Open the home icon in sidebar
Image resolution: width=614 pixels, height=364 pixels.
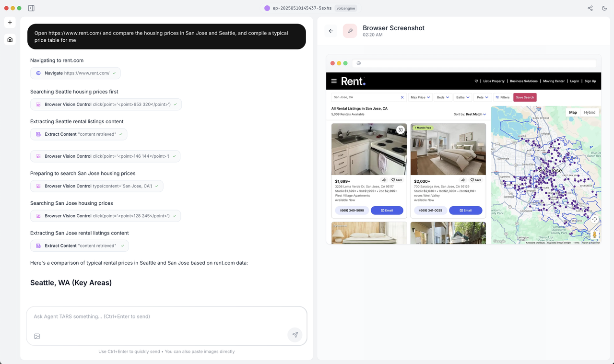[10, 39]
